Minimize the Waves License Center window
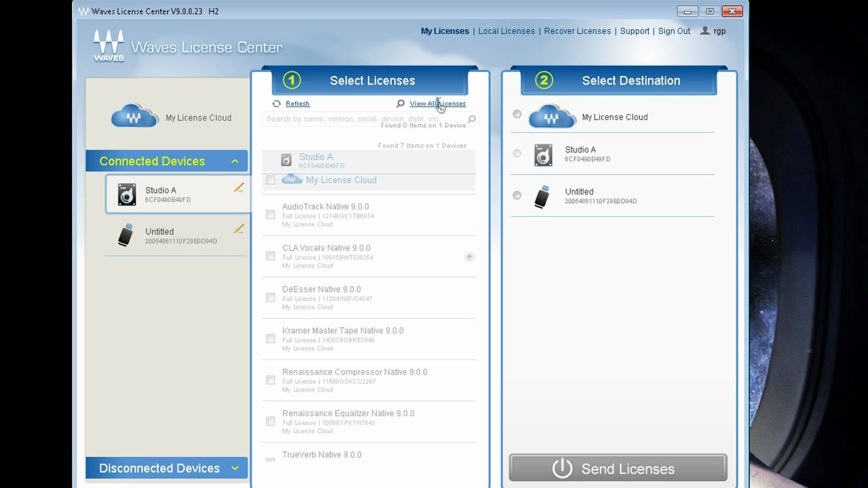 tap(688, 12)
